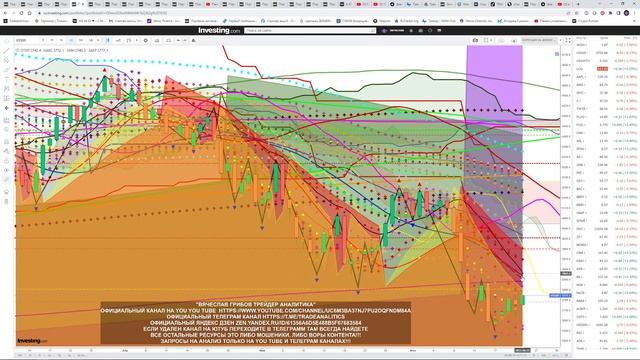Toggle lock all drawing tools
This screenshot has width=640, height=360.
(6, 161)
